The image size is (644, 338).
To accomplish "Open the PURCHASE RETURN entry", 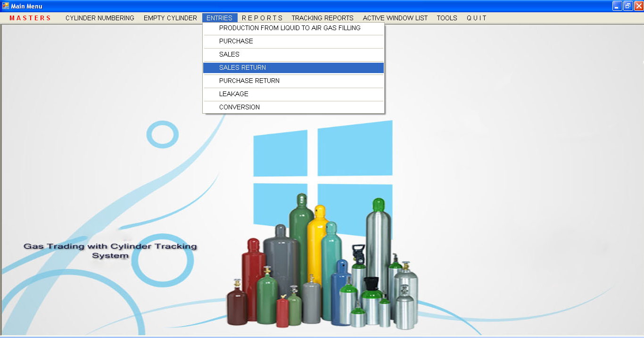I will point(249,81).
